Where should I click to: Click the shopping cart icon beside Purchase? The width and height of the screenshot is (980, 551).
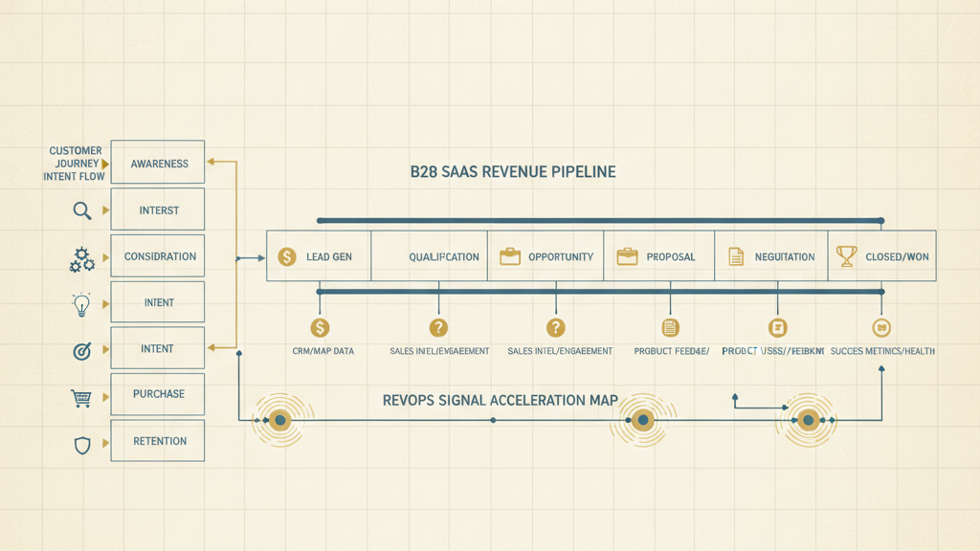tap(81, 398)
